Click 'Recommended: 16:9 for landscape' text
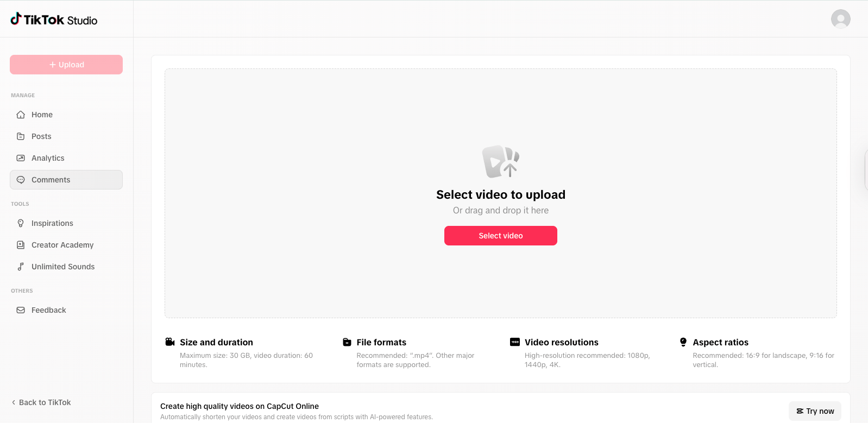The height and width of the screenshot is (423, 868). click(763, 360)
